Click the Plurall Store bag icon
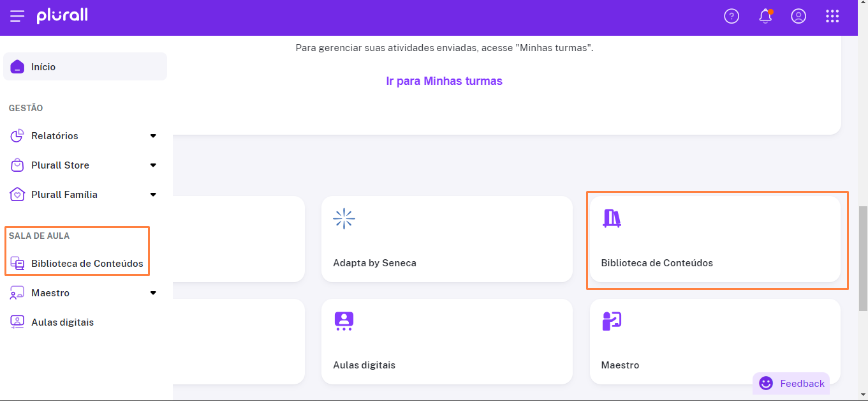 click(x=18, y=165)
